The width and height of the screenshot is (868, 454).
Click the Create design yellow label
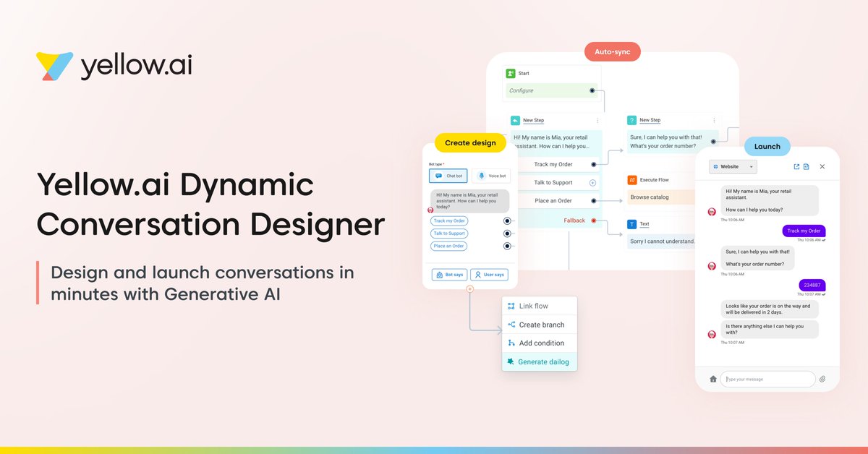(470, 142)
